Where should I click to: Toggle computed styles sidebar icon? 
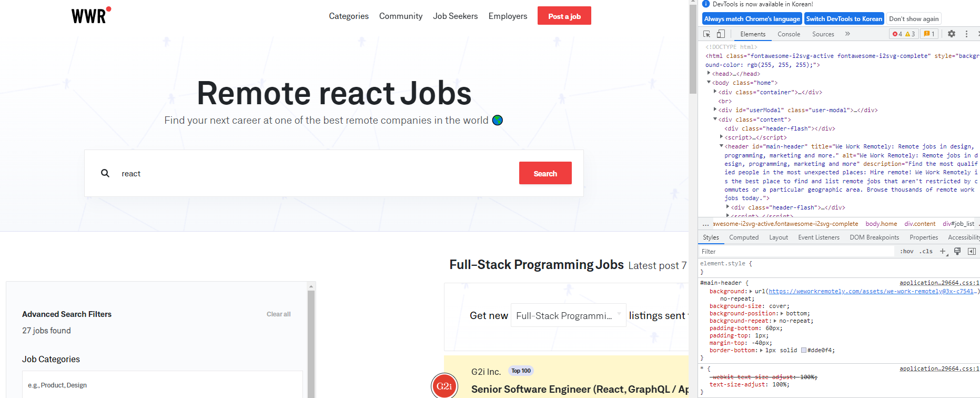click(x=972, y=252)
